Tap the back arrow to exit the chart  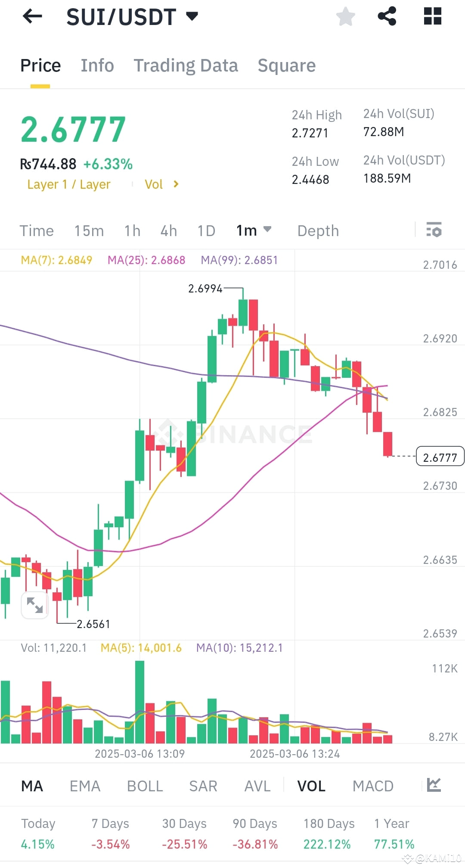(x=31, y=16)
